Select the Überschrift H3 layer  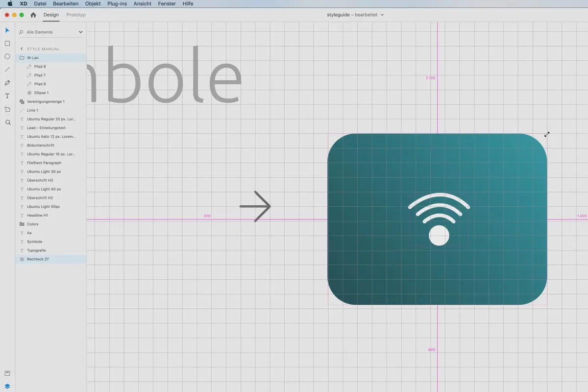(x=51, y=180)
